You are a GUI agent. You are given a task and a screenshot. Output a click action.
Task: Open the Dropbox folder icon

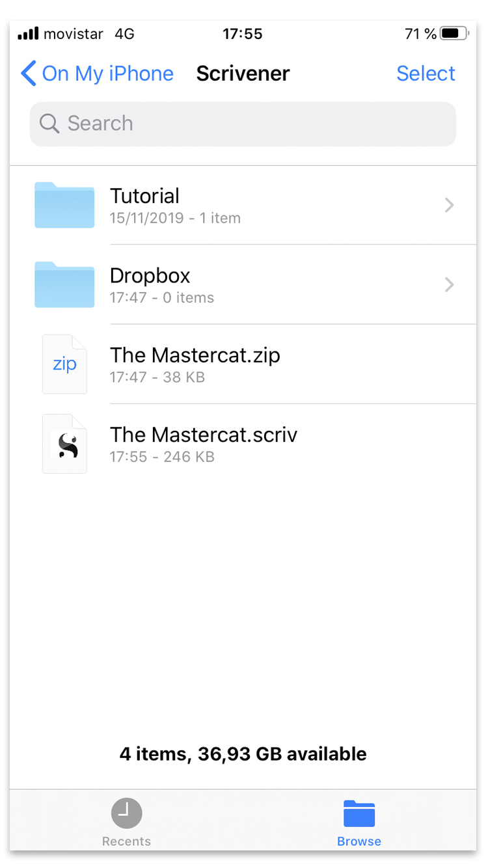[64, 284]
